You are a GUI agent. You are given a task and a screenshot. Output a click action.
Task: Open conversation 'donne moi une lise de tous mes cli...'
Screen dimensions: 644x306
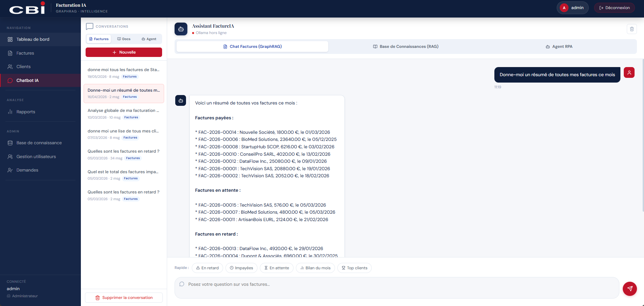click(x=124, y=134)
